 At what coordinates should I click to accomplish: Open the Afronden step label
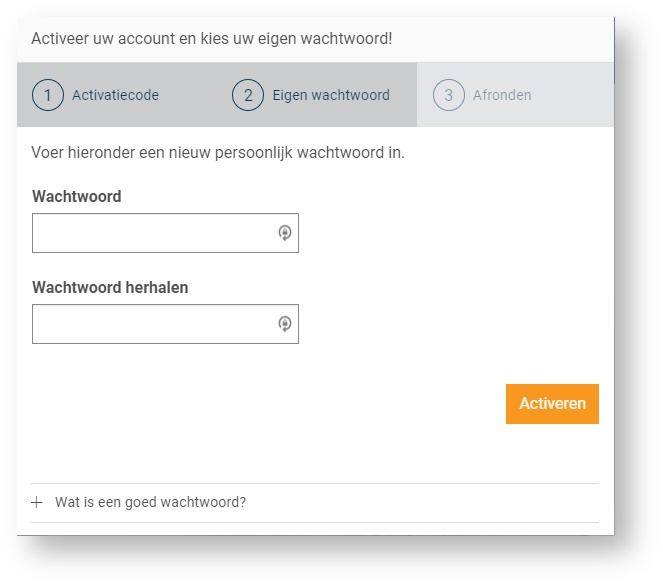click(502, 96)
